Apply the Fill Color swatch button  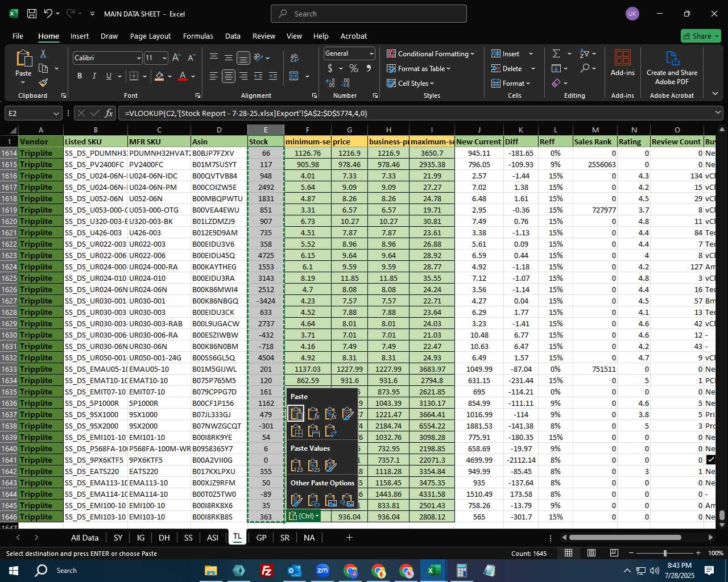click(160, 76)
